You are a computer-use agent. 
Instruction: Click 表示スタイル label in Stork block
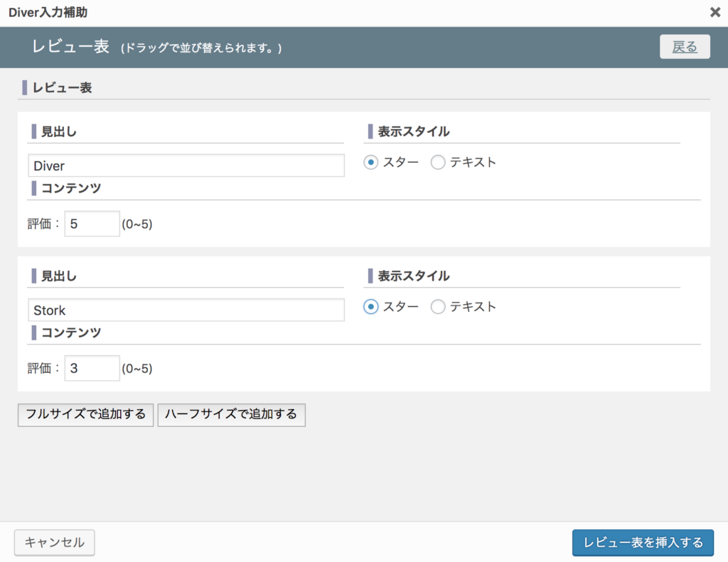[x=413, y=276]
